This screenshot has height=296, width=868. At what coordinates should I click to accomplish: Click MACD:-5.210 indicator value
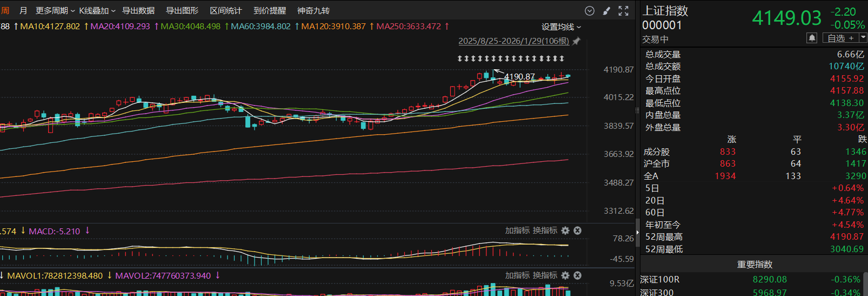(x=54, y=231)
